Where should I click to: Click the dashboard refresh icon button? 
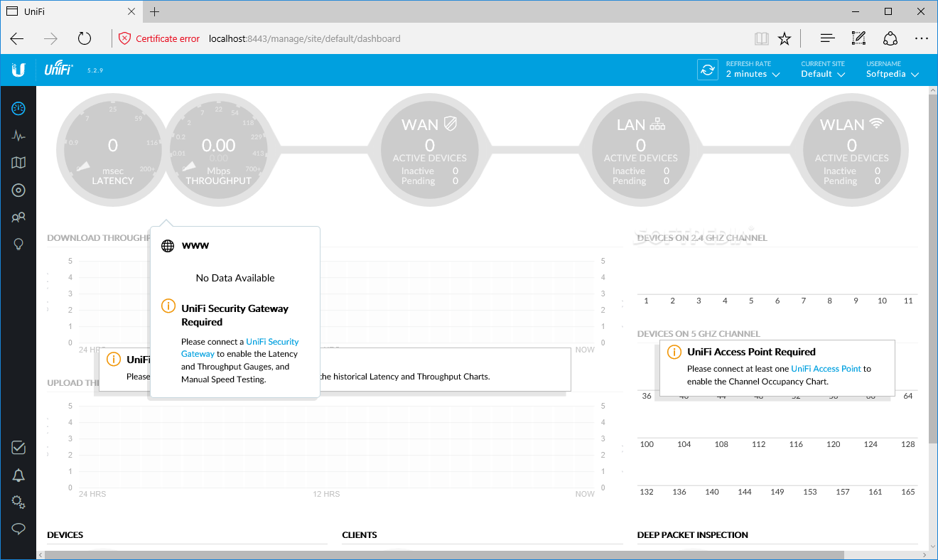[x=708, y=70]
